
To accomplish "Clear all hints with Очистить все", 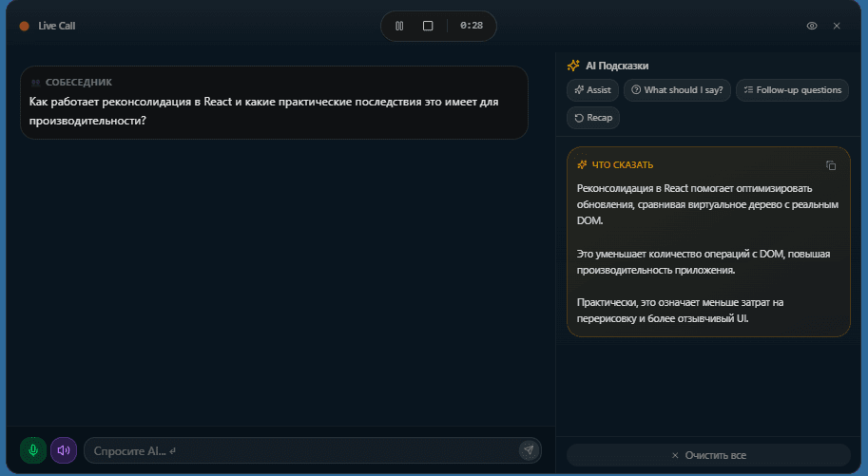I will tap(708, 455).
